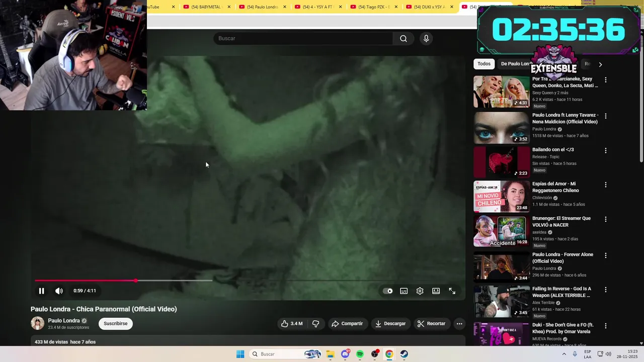644x362 pixels.
Task: Switch to the 4 - YSY A FT tab
Action: 318,7
